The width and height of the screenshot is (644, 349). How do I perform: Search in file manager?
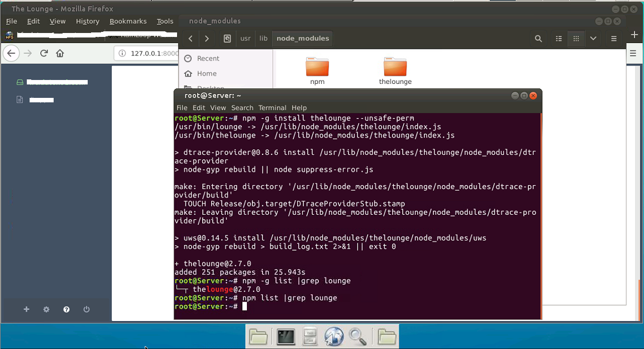click(x=538, y=39)
